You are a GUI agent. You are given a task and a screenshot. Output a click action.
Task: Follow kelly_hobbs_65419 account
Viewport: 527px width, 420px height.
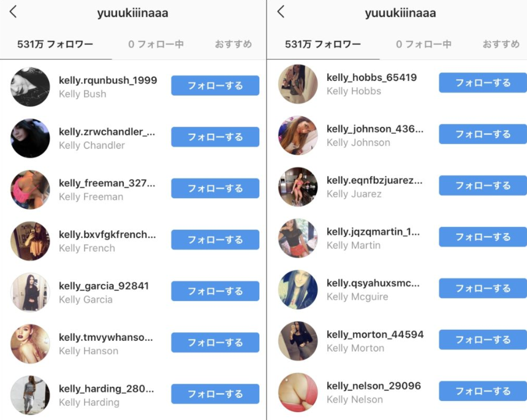483,83
